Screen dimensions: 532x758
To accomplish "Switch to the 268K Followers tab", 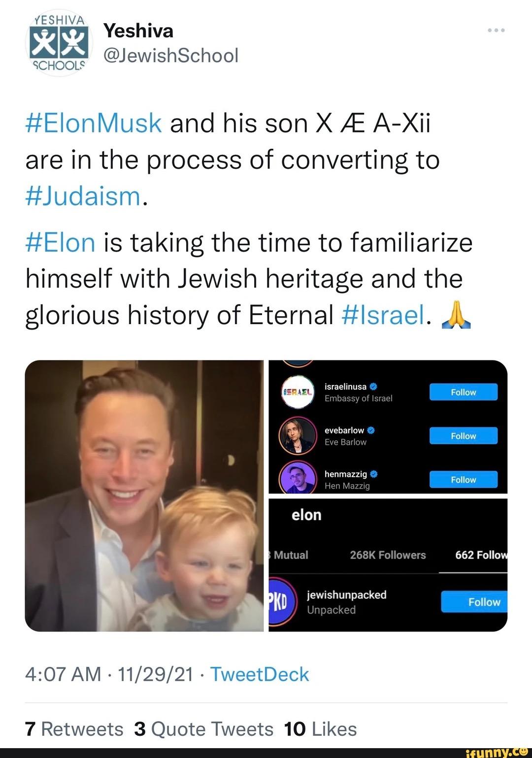I will coord(388,555).
